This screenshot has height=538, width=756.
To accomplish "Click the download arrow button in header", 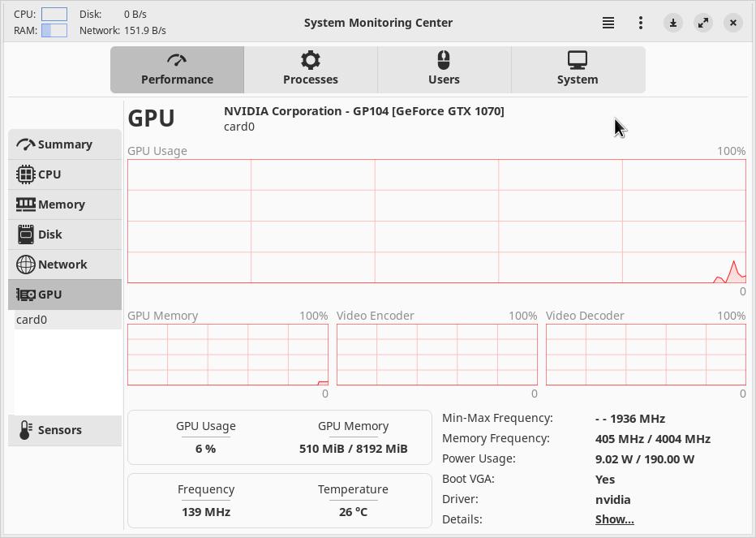I will [x=673, y=23].
